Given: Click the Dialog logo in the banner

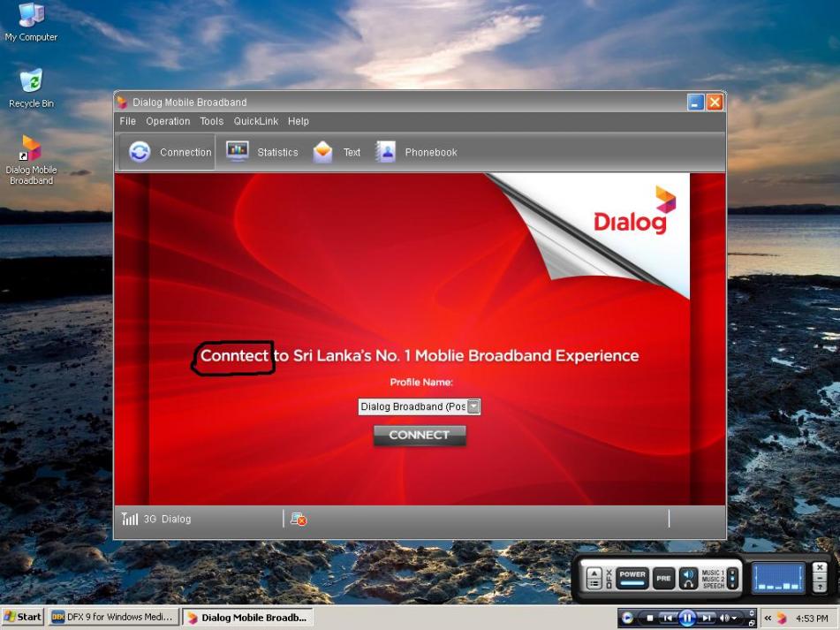Looking at the screenshot, I should (635, 210).
